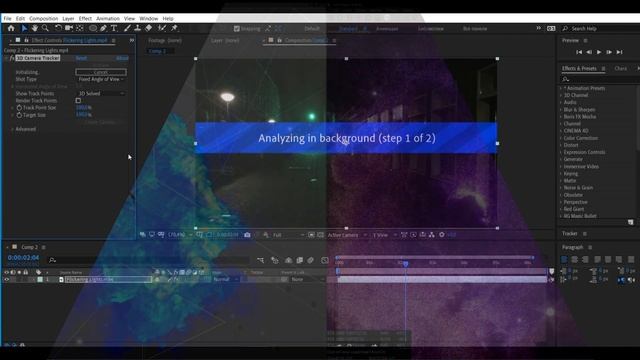Jump to first frame in Preview panel
The image size is (640, 360).
579,52
